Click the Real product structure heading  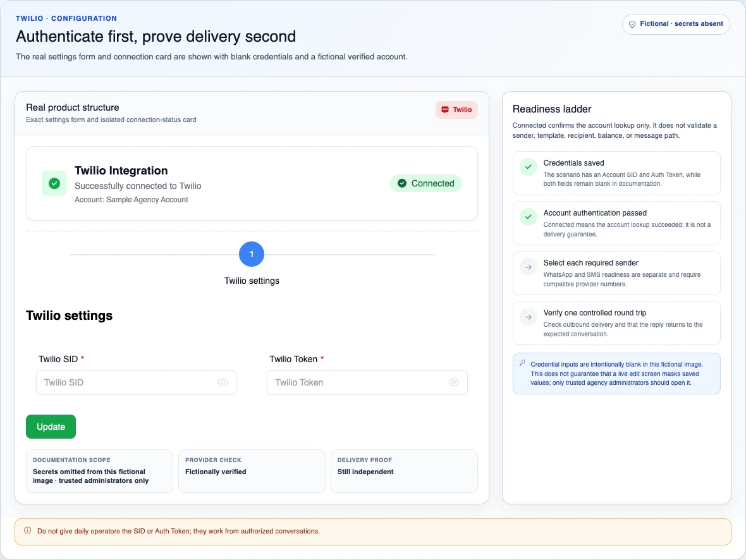(72, 107)
